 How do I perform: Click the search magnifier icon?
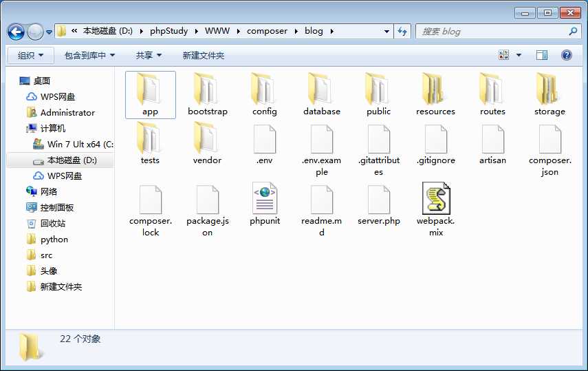pos(573,32)
